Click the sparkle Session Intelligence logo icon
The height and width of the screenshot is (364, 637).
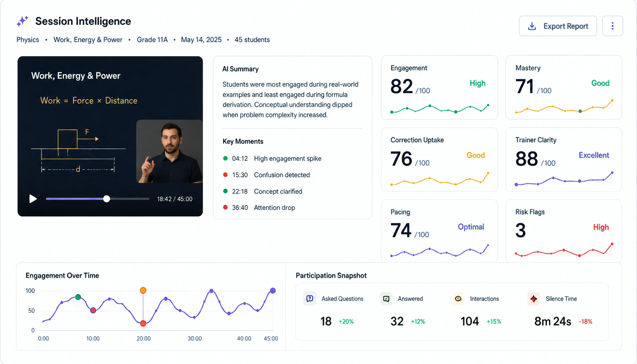pos(22,21)
